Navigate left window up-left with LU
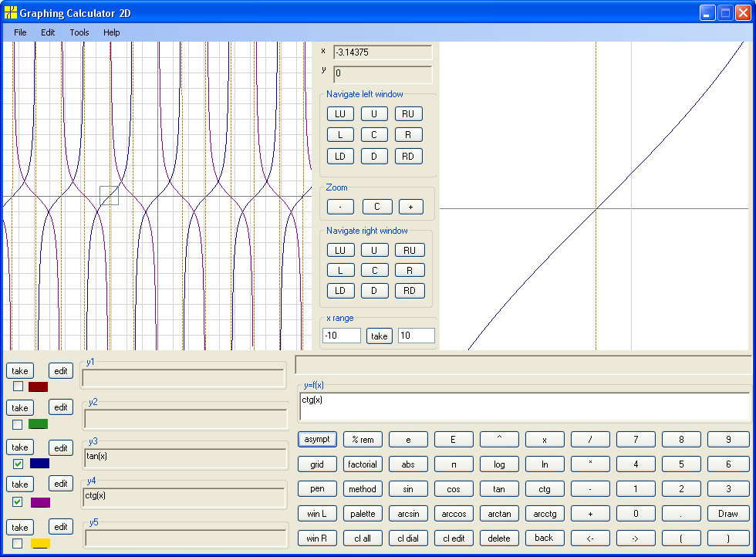Image resolution: width=756 pixels, height=557 pixels. pos(340,114)
